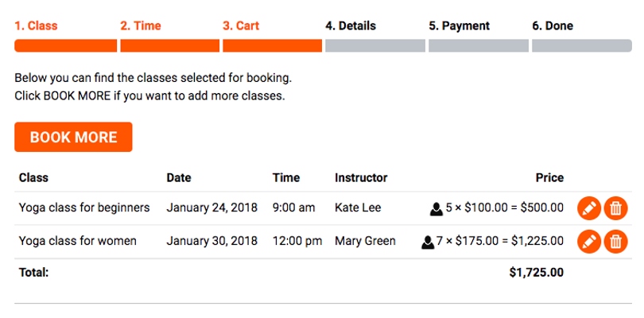This screenshot has height=318, width=644.
Task: Click the Instructor column header
Action: click(361, 177)
